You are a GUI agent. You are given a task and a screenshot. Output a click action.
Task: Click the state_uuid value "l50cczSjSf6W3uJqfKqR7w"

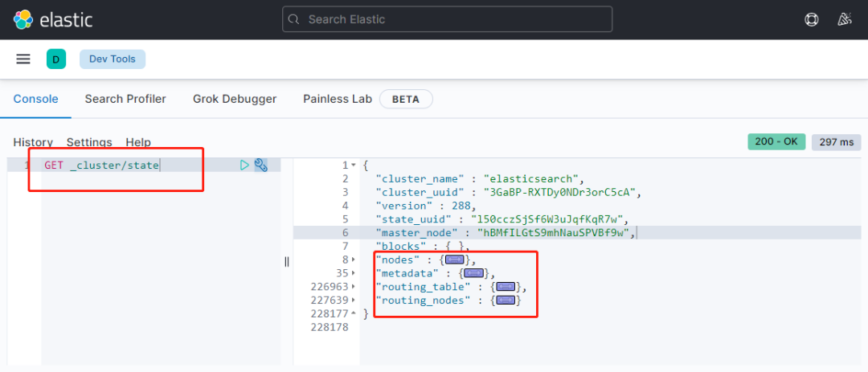[548, 219]
